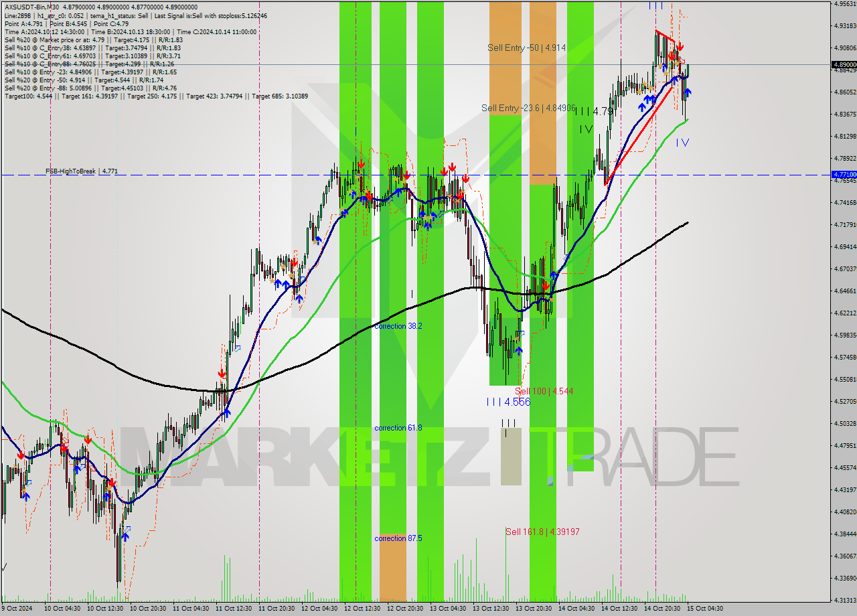This screenshot has width=857, height=616.
Task: Click the '14 Oct 12:30' time label
Action: 621,609
